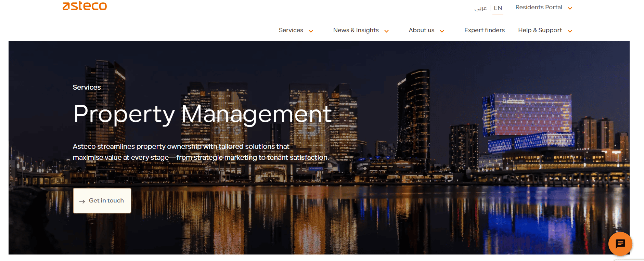Click the 'Asteco streamlines property ownership' description
This screenshot has width=644, height=261.
(201, 152)
